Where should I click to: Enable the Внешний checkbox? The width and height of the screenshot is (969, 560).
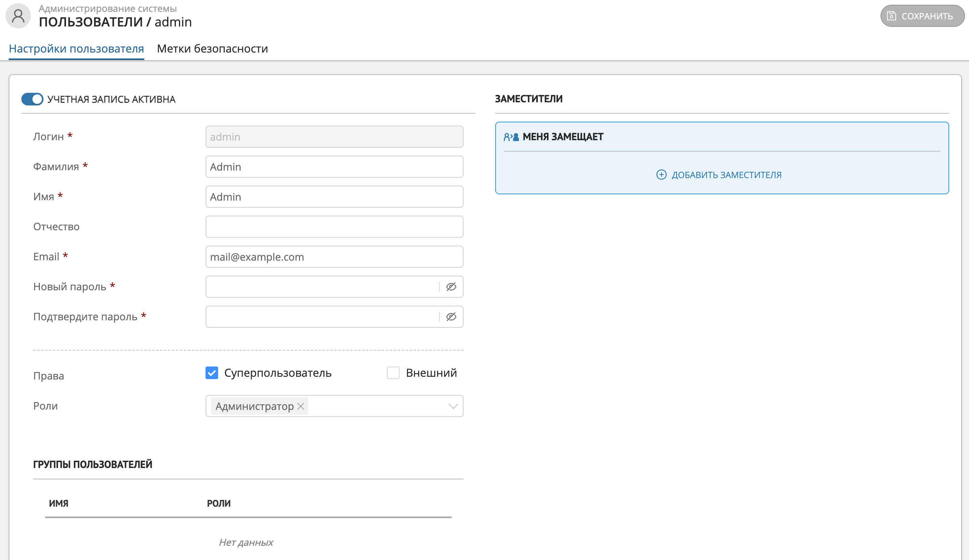[x=393, y=373]
